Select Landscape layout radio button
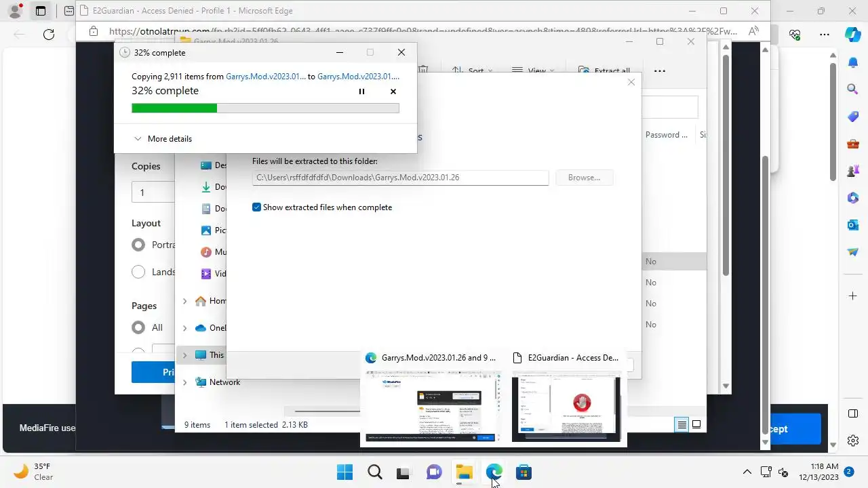Screen dimensions: 868x488 (138, 272)
